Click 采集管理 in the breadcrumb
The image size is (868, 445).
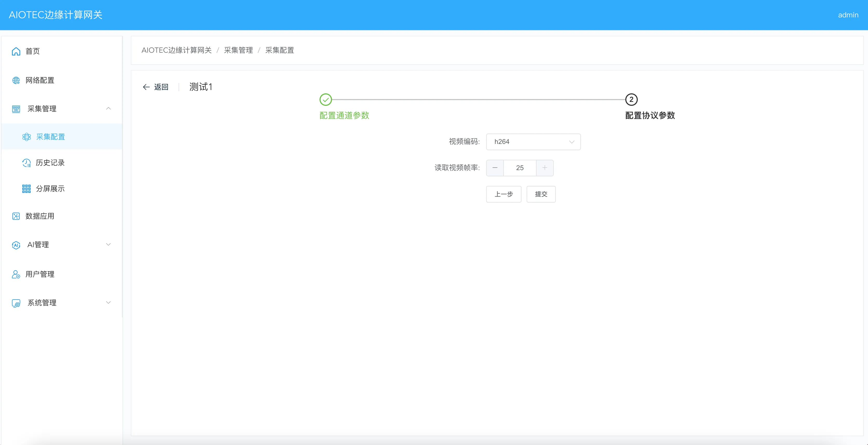coord(238,50)
